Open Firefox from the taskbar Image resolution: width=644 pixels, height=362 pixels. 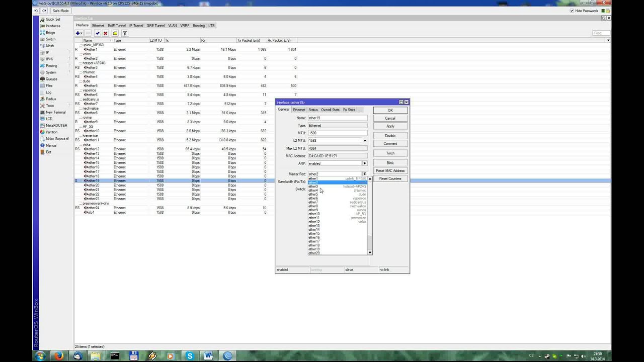58,356
